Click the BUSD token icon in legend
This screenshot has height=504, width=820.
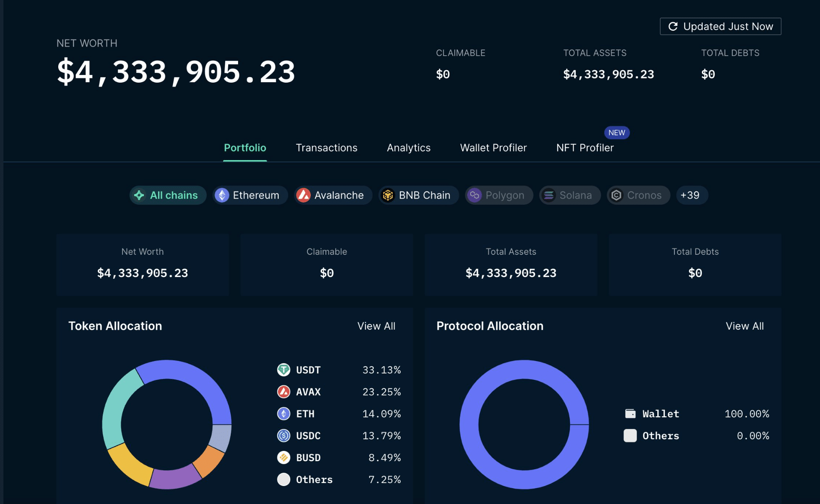[x=283, y=457]
